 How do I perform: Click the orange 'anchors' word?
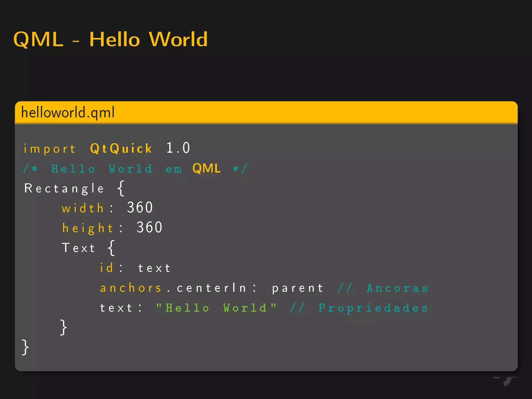(x=131, y=288)
